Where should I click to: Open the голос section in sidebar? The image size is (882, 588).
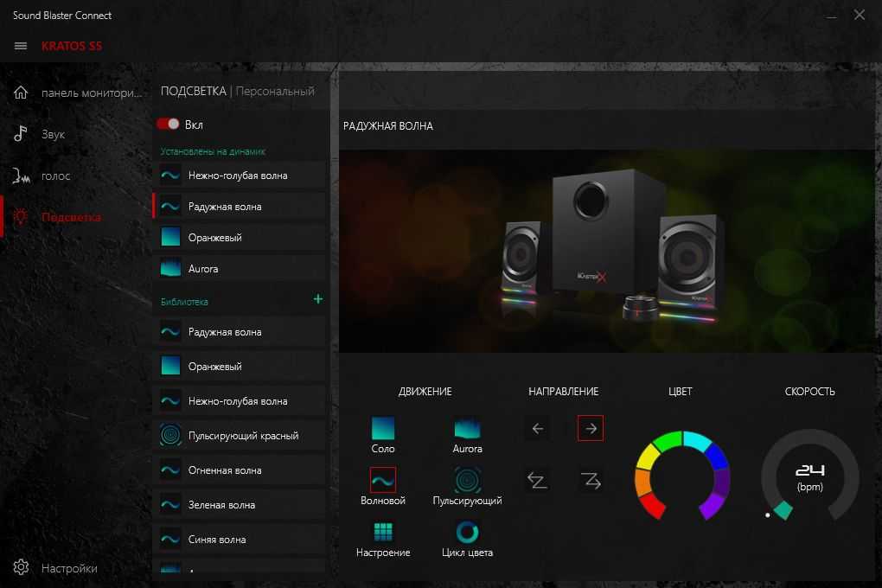pos(55,176)
